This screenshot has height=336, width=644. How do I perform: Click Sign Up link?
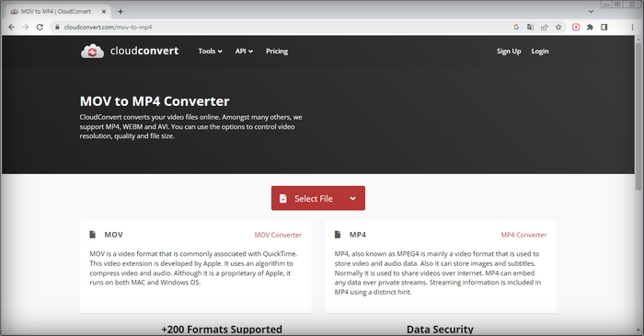point(509,52)
